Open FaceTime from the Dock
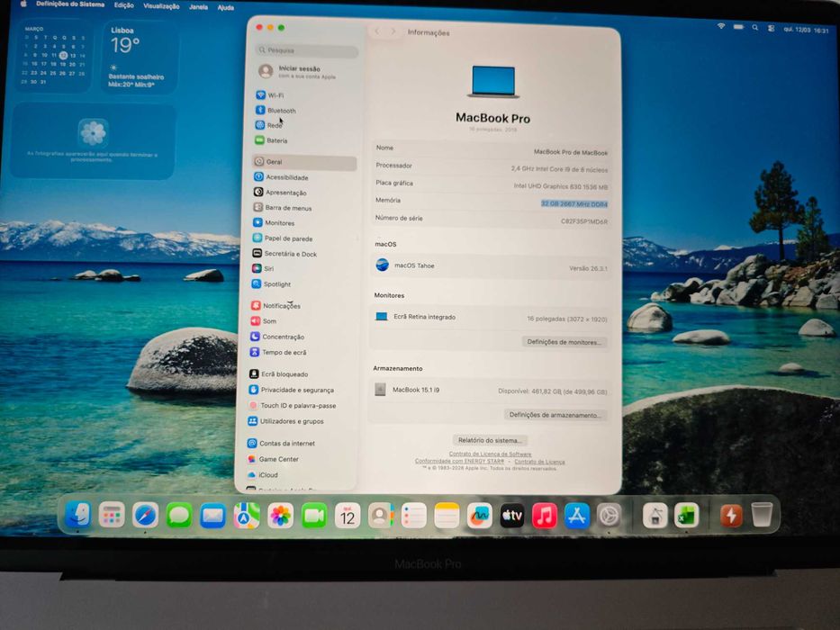 click(x=314, y=516)
